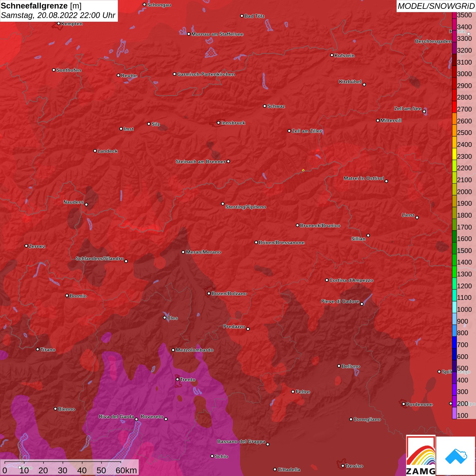476x476 pixels.
Task: Click the Lienz label
Action: [x=408, y=215]
